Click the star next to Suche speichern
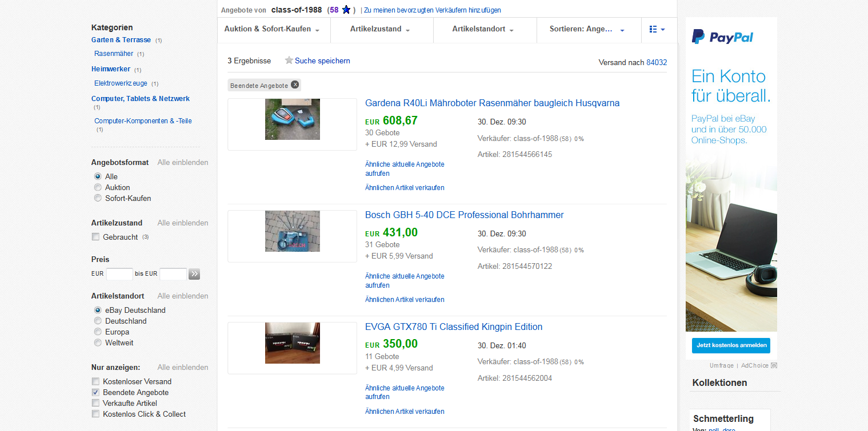The width and height of the screenshot is (868, 431). [x=289, y=61]
